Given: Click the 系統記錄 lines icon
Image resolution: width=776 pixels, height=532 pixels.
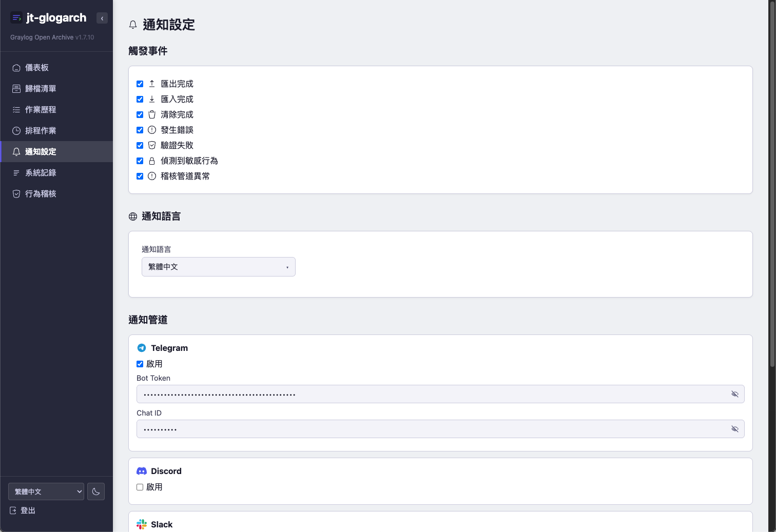Looking at the screenshot, I should 16,173.
